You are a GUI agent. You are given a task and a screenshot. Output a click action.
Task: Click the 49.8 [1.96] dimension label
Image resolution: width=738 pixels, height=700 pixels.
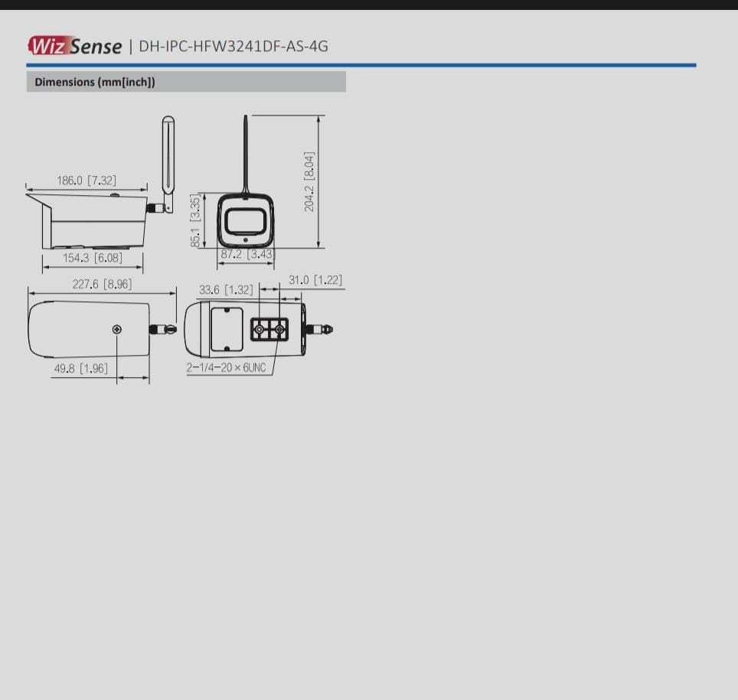[81, 368]
